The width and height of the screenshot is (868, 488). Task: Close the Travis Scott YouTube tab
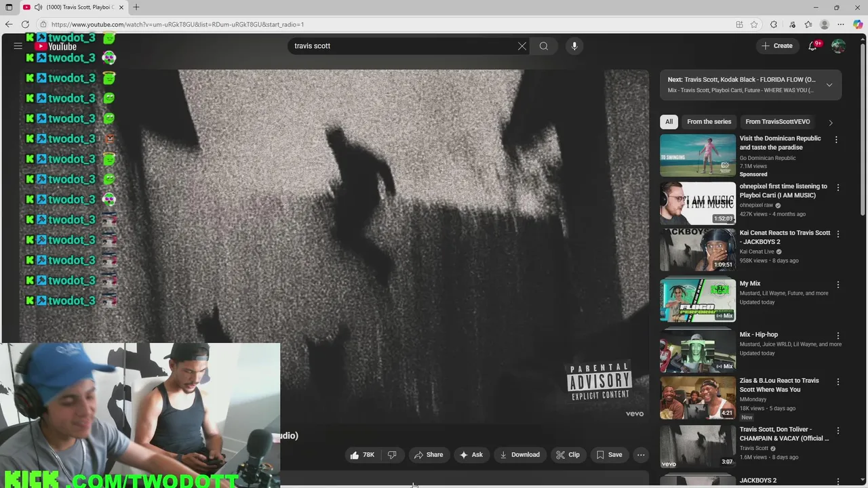click(x=121, y=7)
